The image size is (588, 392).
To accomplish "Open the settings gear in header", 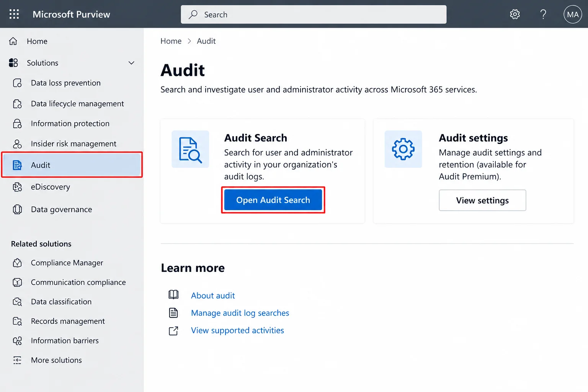I will (x=515, y=15).
